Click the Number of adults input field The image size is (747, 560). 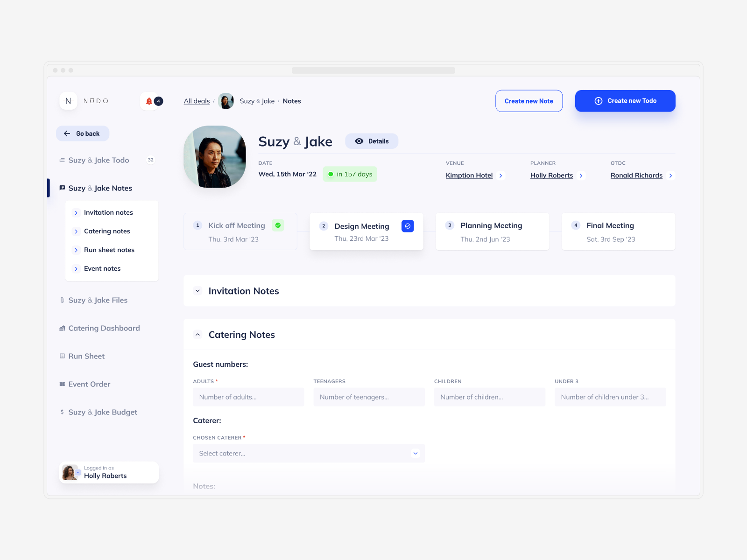coord(248,397)
